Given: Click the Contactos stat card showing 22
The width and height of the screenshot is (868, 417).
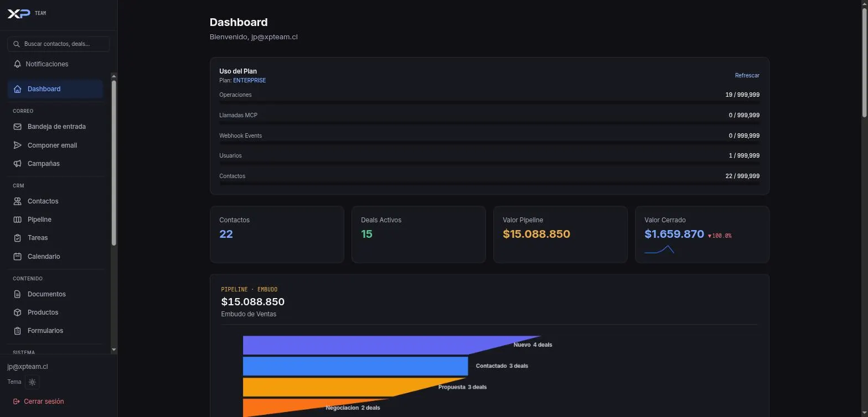Looking at the screenshot, I should 277,234.
